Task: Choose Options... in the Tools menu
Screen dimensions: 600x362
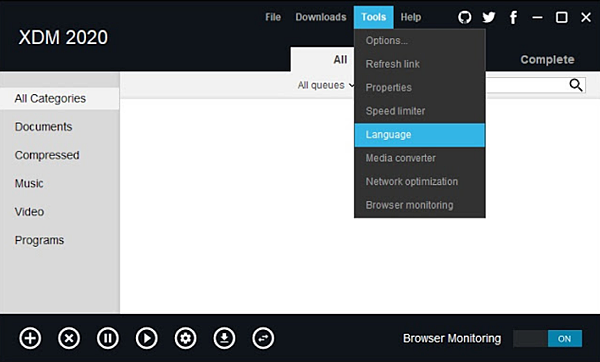Action: (x=420, y=41)
